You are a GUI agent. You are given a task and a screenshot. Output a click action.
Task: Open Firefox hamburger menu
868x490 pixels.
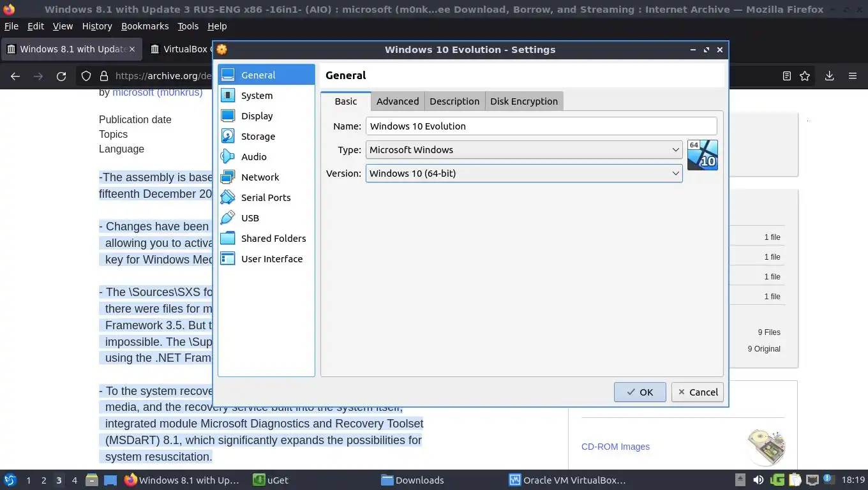(852, 76)
